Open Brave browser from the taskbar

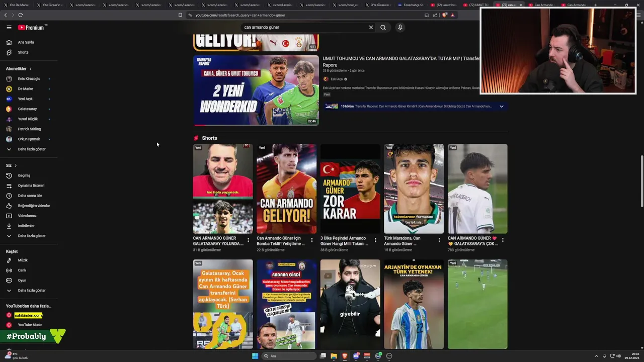(345, 356)
